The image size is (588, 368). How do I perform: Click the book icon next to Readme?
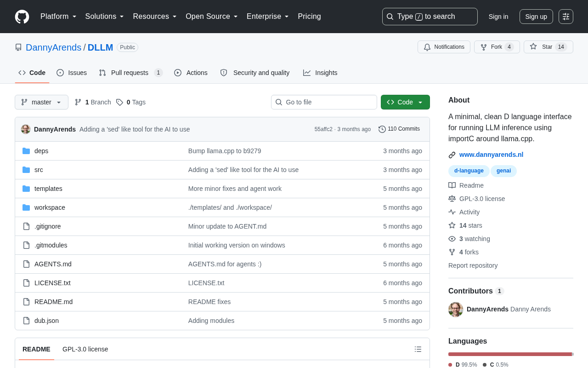click(x=452, y=185)
